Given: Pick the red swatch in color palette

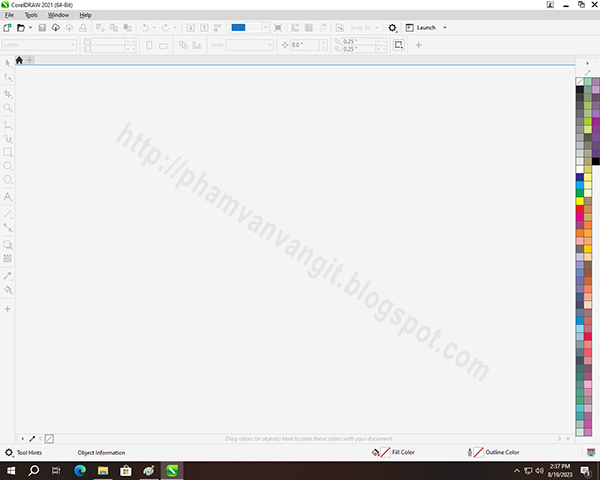Looking at the screenshot, I should click(580, 209).
